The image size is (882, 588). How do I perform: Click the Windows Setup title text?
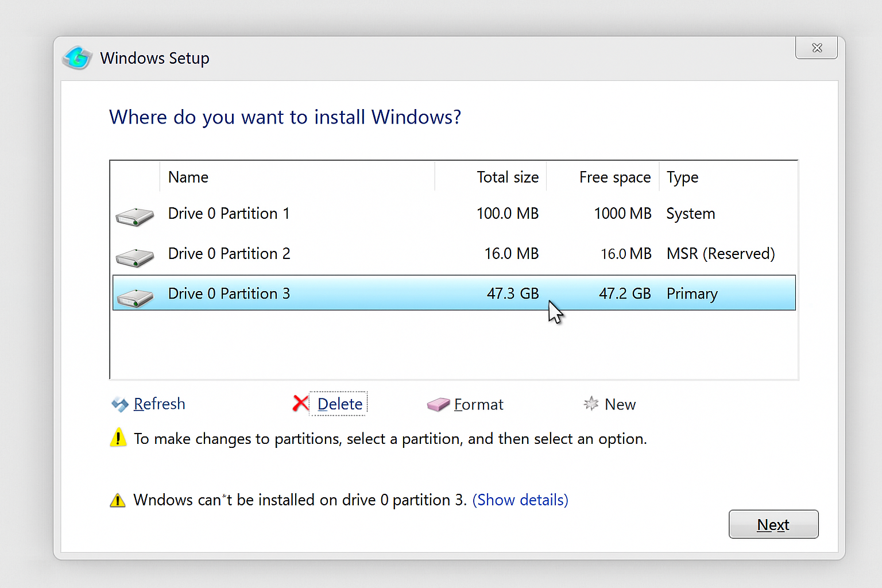[x=154, y=58]
